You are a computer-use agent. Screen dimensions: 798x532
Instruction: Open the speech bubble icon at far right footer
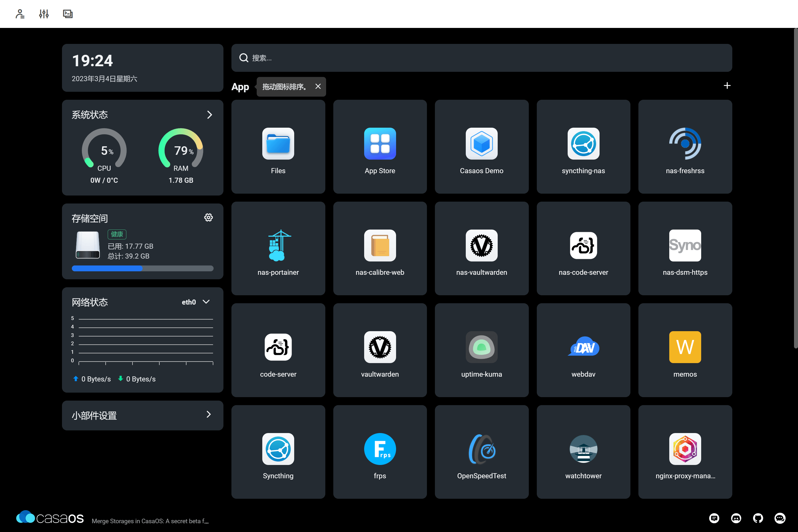780,518
